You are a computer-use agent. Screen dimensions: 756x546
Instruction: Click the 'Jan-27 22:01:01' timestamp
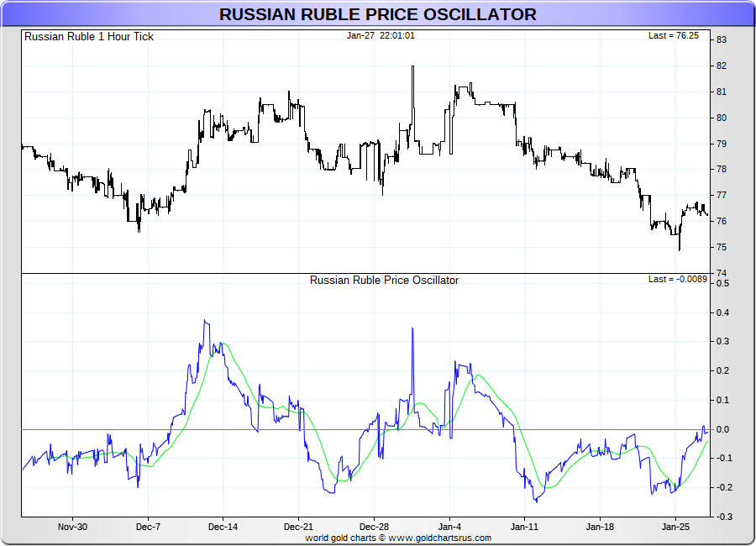381,35
